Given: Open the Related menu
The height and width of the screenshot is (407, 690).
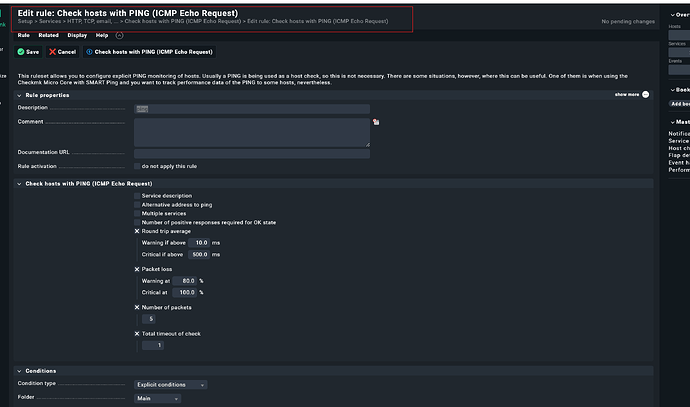Looking at the screenshot, I should click(48, 35).
